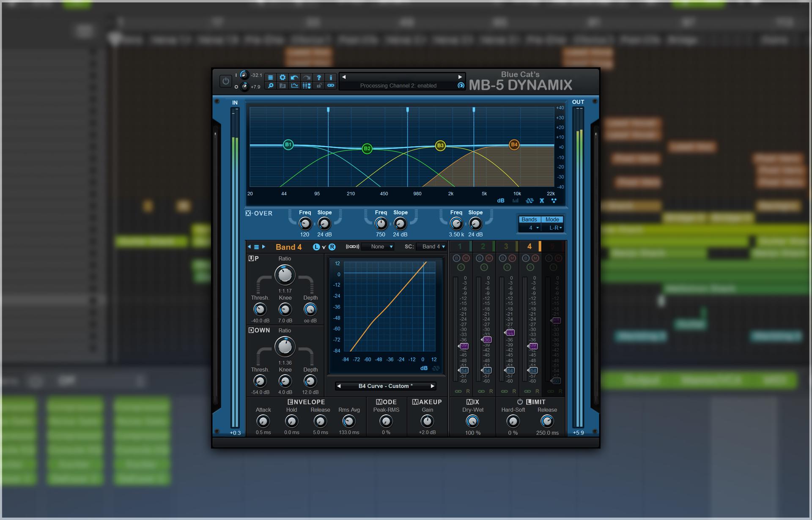
Task: Select the L channel button
Action: [x=316, y=247]
